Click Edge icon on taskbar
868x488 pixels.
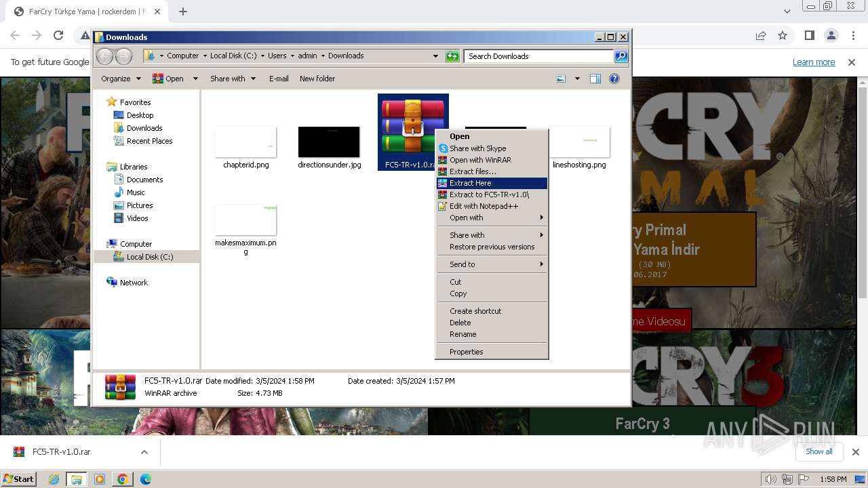[145, 479]
